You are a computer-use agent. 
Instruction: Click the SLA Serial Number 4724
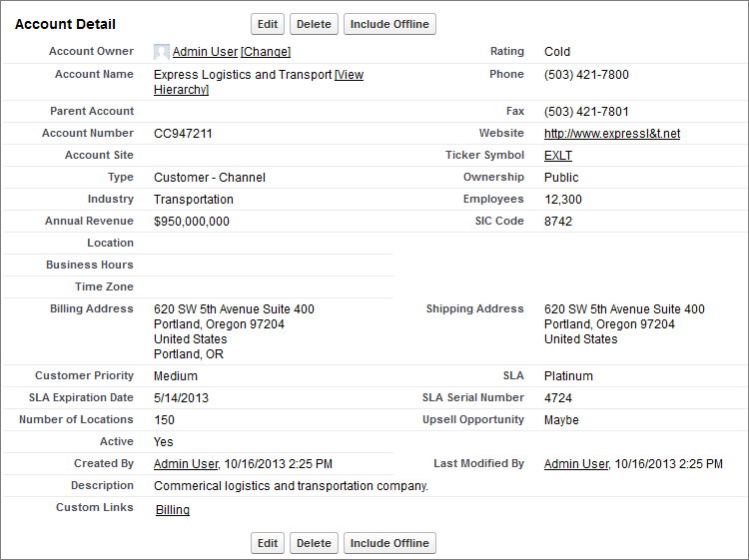(x=558, y=398)
